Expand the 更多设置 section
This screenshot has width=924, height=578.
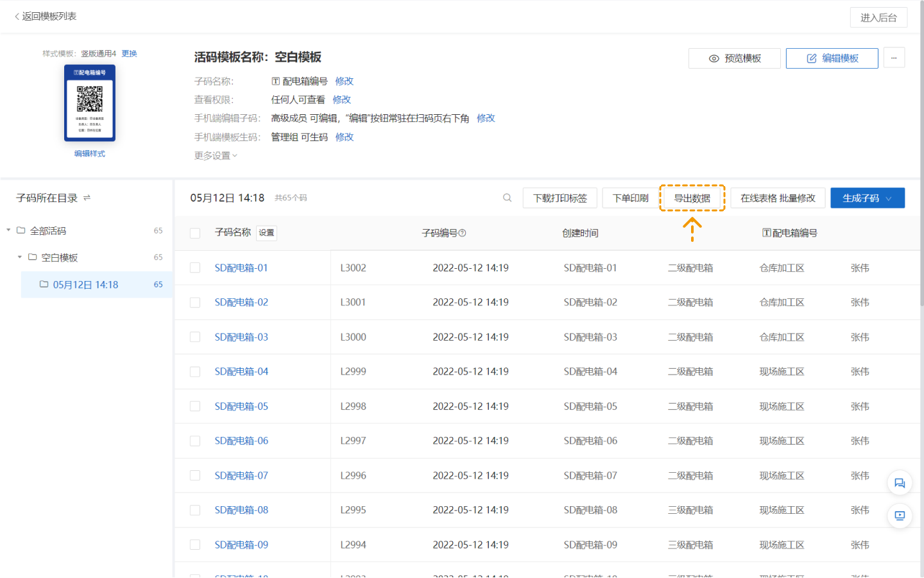(216, 156)
